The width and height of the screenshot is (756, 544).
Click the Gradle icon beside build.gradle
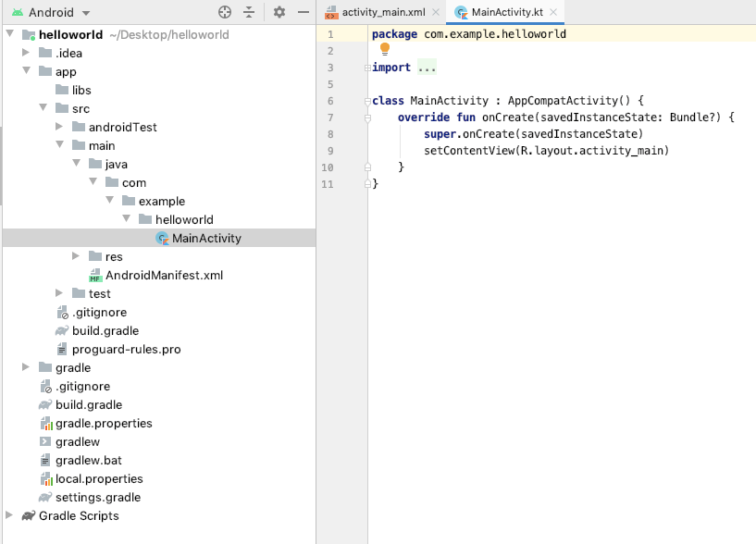61,330
